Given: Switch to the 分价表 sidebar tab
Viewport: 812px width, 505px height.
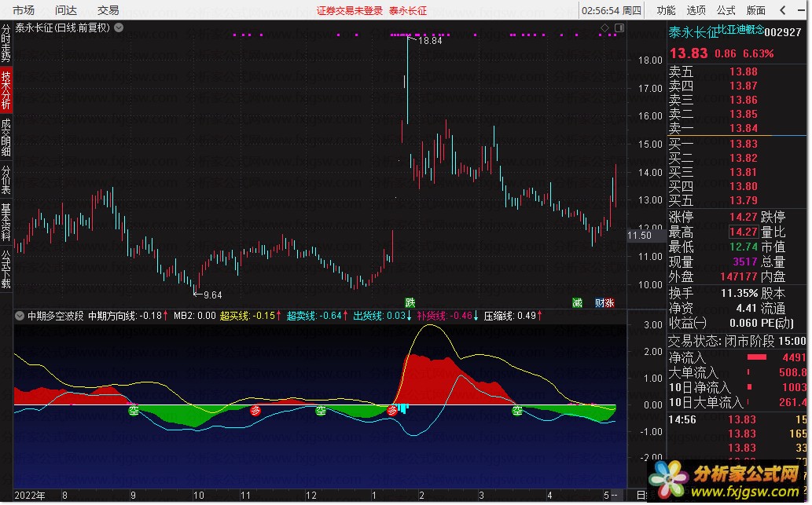Looking at the screenshot, I should pyautogui.click(x=6, y=180).
